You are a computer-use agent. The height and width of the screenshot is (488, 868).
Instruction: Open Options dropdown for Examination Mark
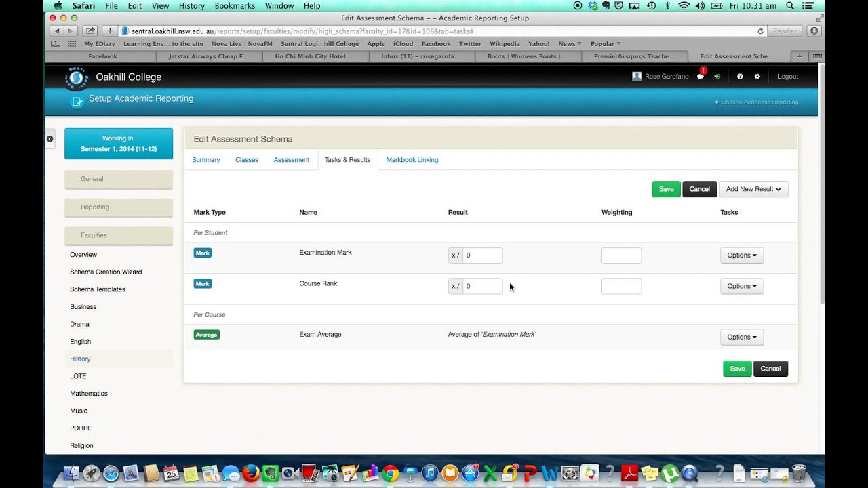point(742,256)
